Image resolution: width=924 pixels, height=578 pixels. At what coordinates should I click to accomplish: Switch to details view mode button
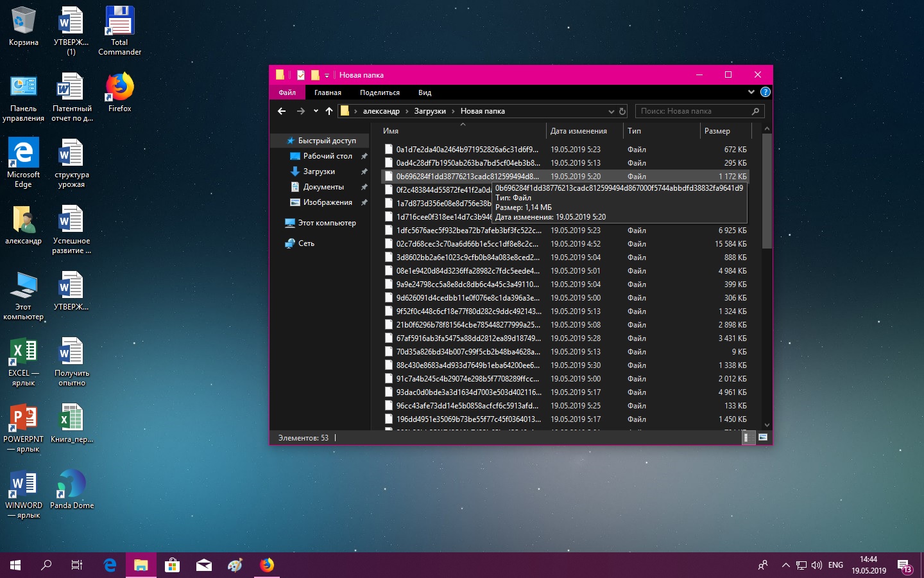click(x=746, y=437)
